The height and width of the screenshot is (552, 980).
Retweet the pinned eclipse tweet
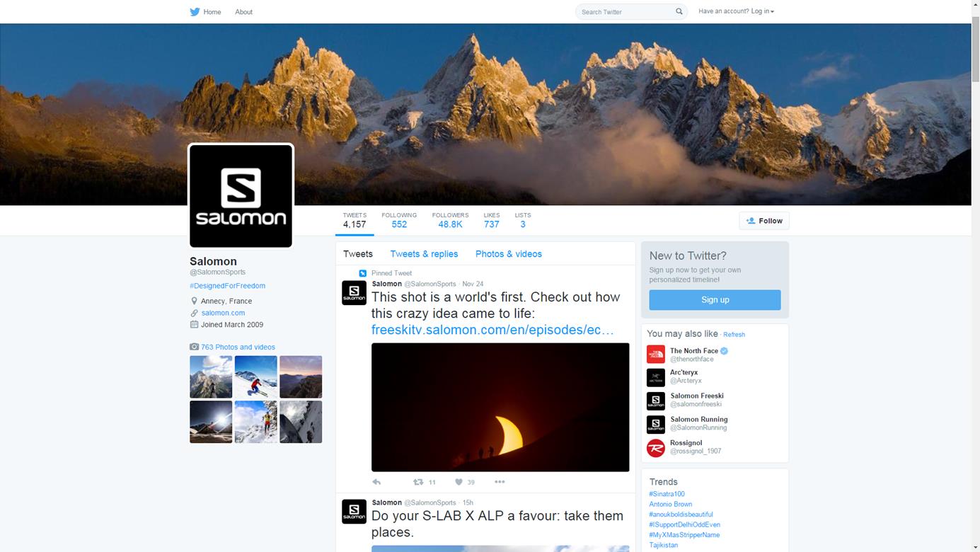click(418, 482)
